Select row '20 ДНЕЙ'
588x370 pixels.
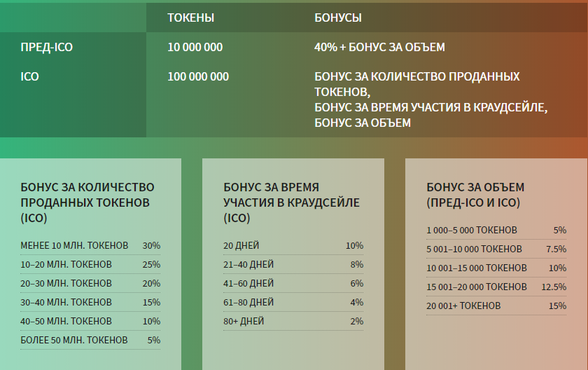point(293,245)
